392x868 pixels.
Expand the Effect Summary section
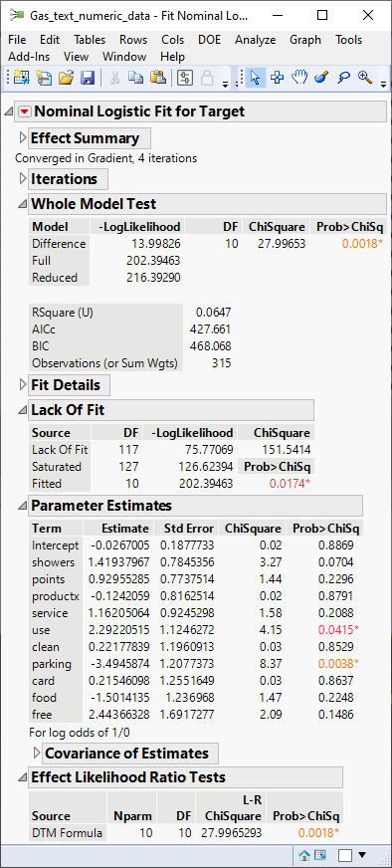tap(23, 137)
